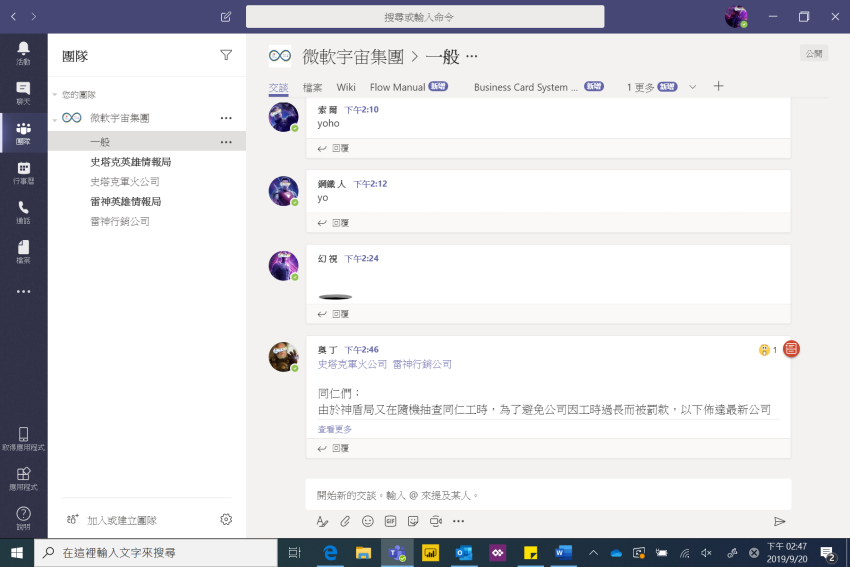Image resolution: width=850 pixels, height=567 pixels.
Task: Select the 史塔克軍火公司 channel
Action: [125, 182]
